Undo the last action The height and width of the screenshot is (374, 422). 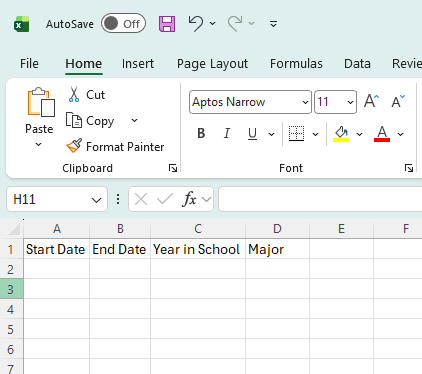pyautogui.click(x=195, y=23)
